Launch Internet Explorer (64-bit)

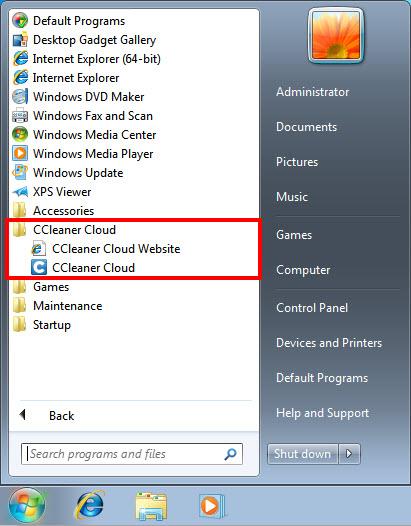pos(86,59)
